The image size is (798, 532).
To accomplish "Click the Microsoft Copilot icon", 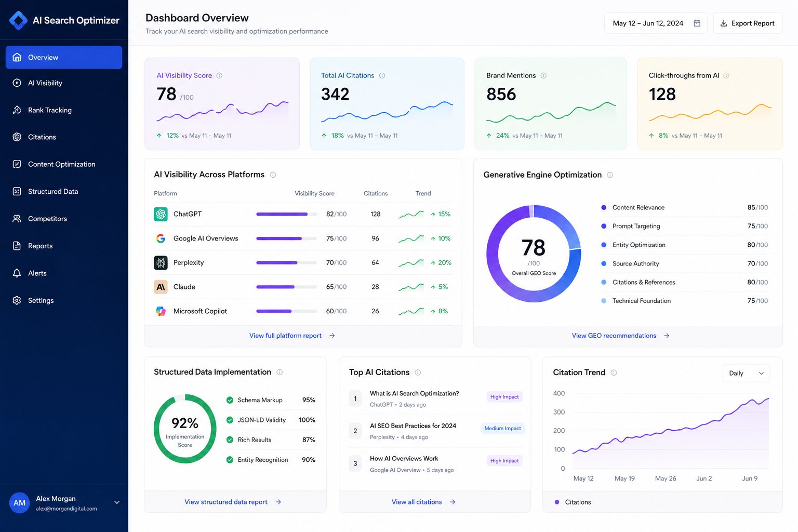I will 161,311.
